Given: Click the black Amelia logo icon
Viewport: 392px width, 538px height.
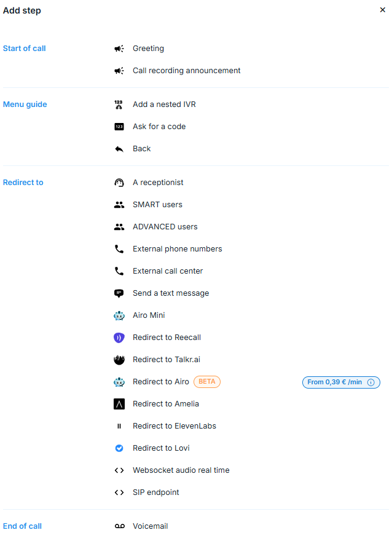Looking at the screenshot, I should 119,404.
